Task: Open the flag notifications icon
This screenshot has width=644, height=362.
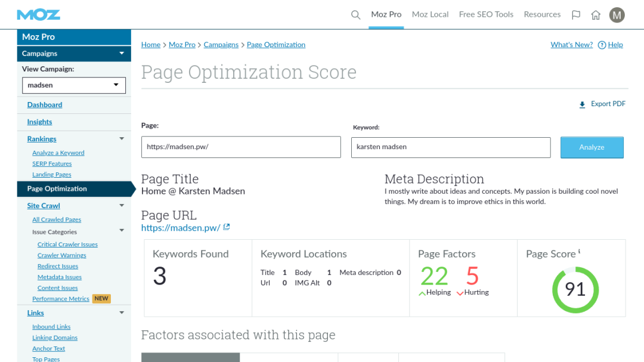Action: click(575, 15)
